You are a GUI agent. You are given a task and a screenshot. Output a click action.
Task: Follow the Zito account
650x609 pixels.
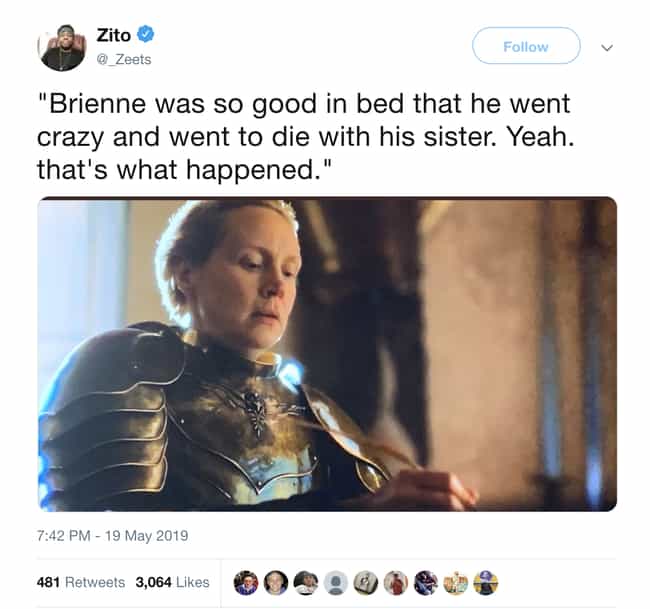(526, 46)
